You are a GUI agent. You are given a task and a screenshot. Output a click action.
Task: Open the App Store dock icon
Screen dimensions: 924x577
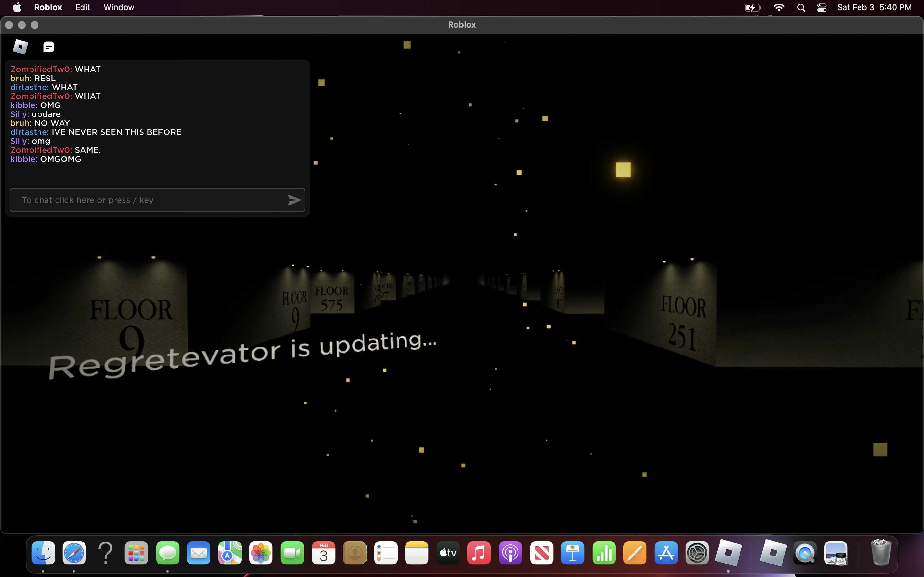(x=666, y=553)
